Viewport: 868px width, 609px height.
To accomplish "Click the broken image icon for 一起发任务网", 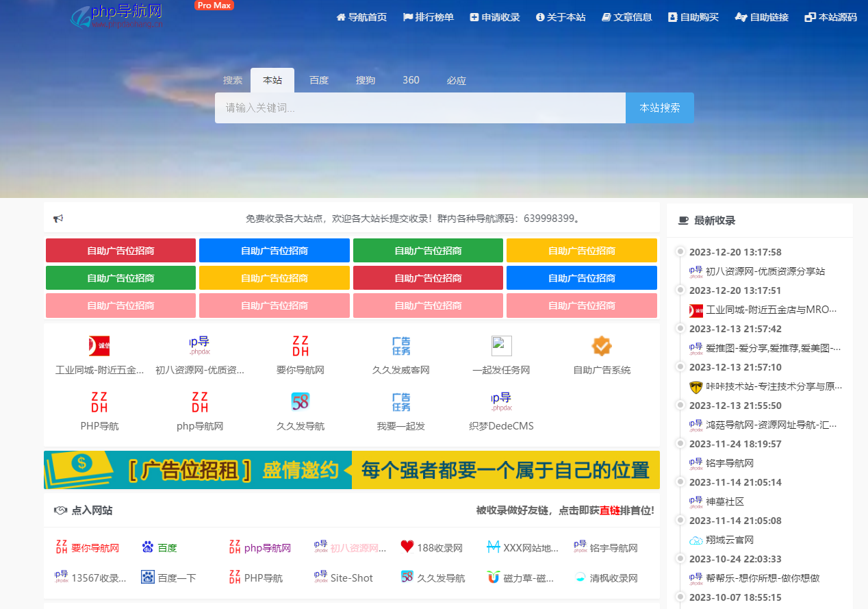I will pyautogui.click(x=501, y=346).
